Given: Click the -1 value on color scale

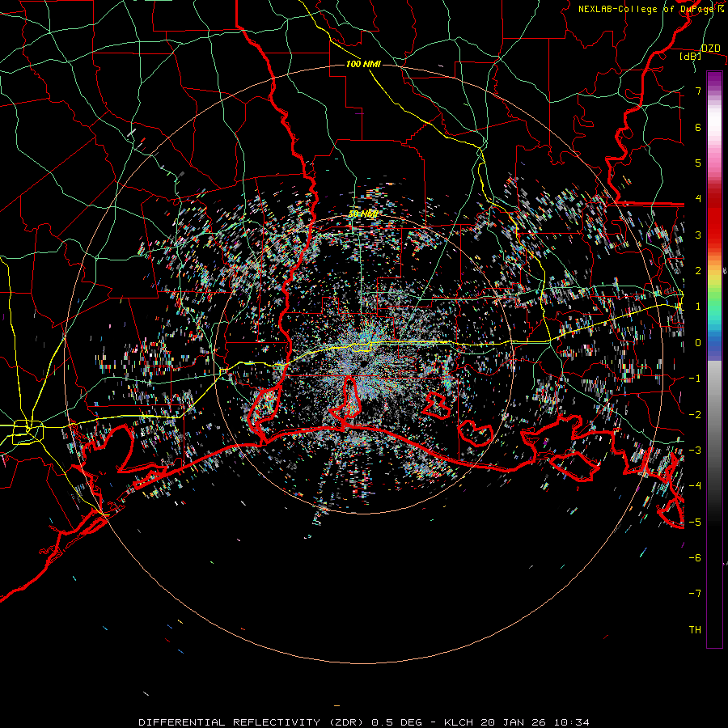Looking at the screenshot, I should pos(695,379).
